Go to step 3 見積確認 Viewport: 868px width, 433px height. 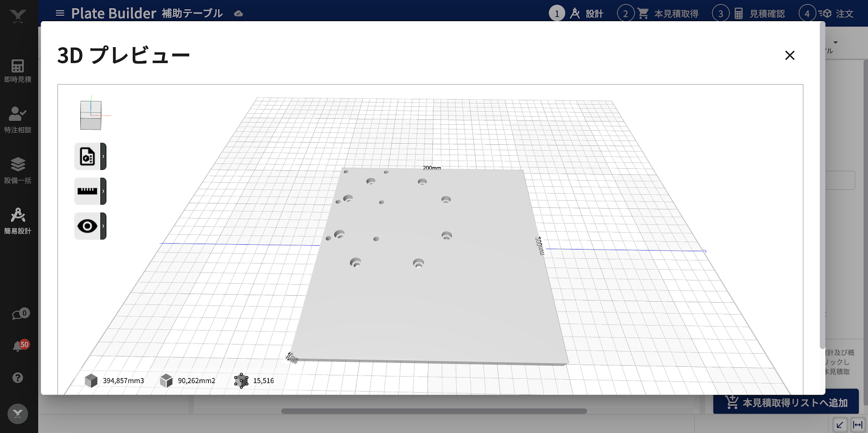pos(749,14)
